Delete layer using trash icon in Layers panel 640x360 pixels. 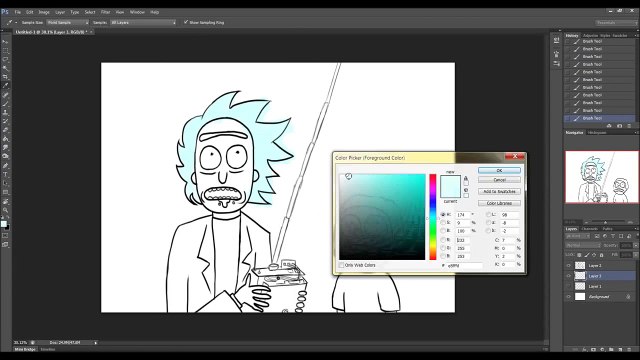[629, 349]
